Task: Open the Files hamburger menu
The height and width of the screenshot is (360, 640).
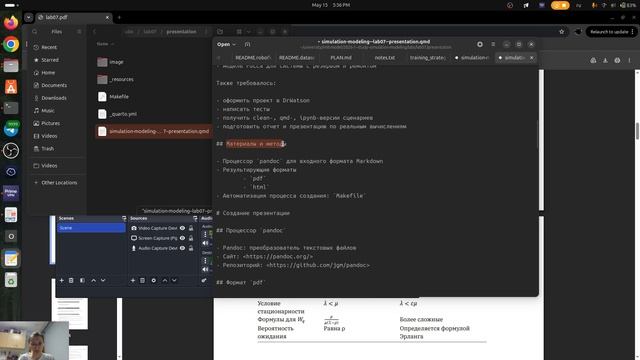Action: point(79,32)
